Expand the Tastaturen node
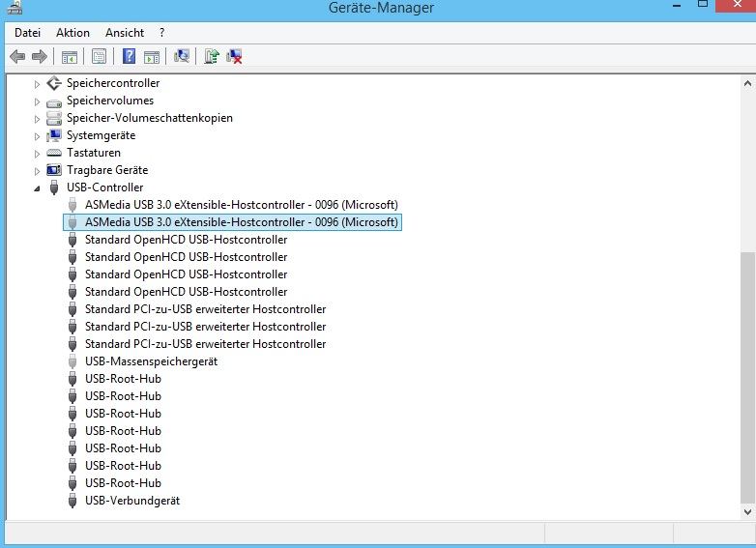This screenshot has height=548, width=756. (37, 154)
